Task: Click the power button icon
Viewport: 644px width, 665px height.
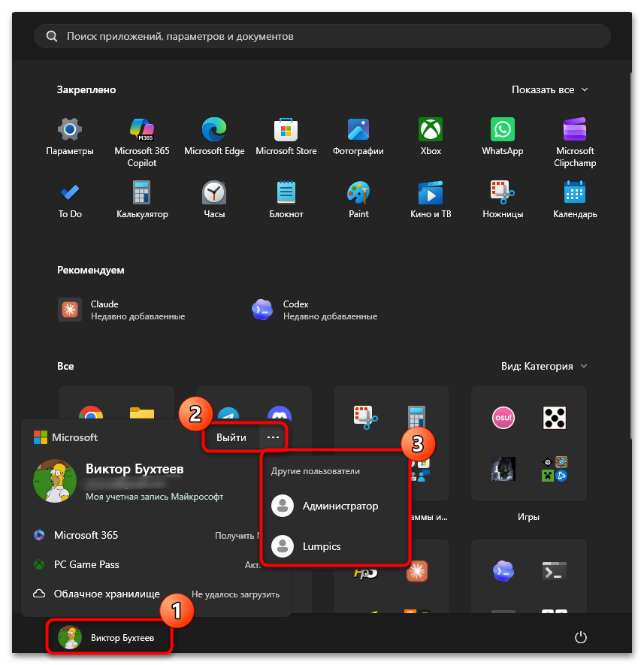Action: click(580, 637)
